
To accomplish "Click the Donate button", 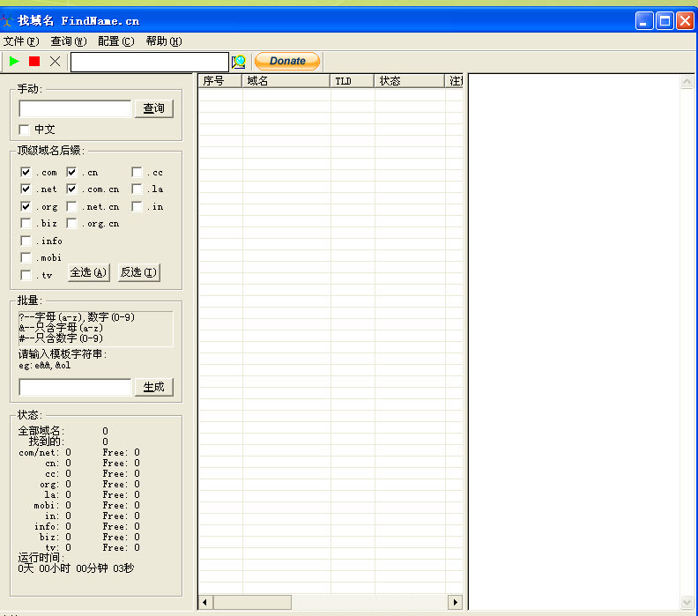I will (287, 61).
